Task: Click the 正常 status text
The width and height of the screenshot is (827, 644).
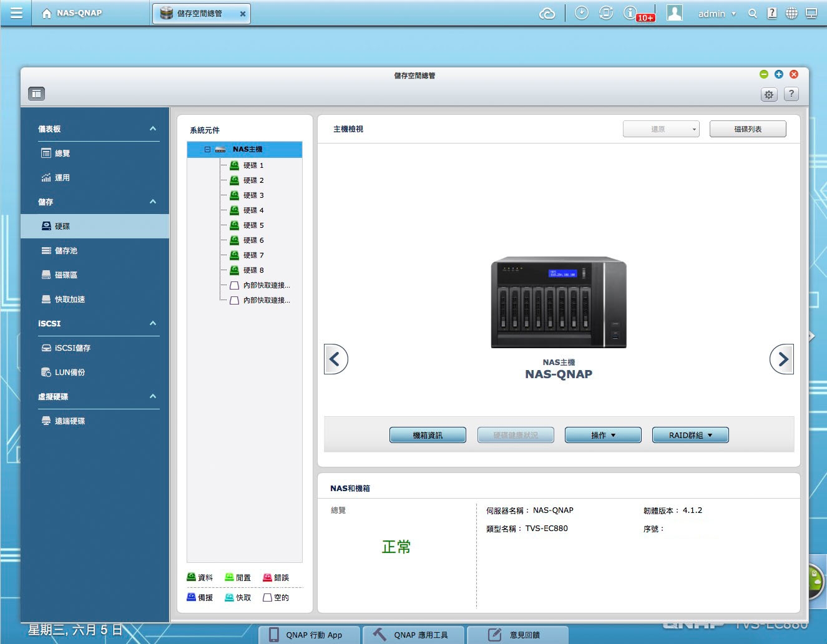Action: [396, 547]
